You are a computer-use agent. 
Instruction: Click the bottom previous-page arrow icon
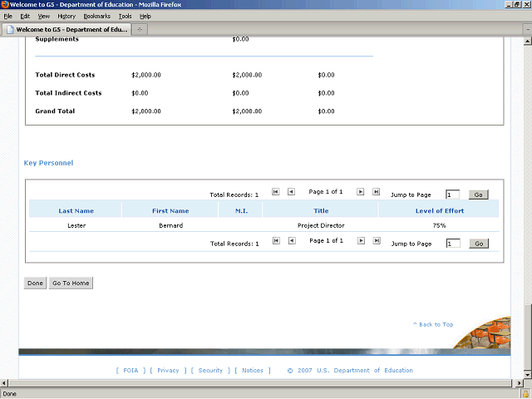291,241
